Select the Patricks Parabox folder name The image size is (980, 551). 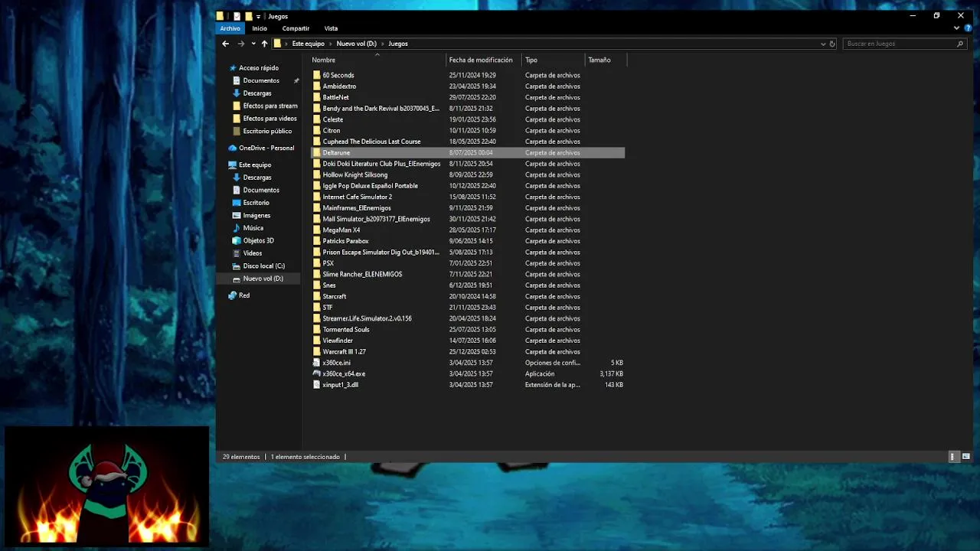(x=345, y=241)
